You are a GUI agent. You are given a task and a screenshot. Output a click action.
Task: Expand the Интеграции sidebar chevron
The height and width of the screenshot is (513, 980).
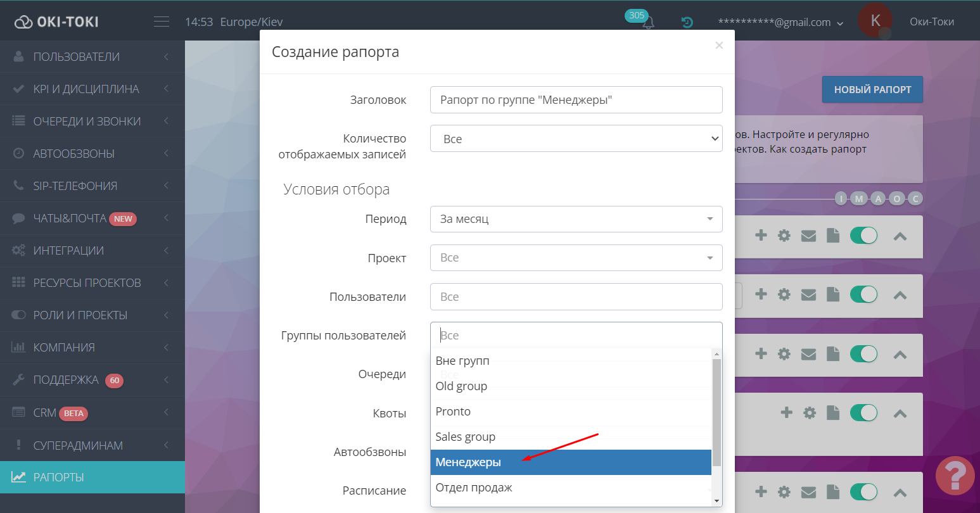click(166, 250)
